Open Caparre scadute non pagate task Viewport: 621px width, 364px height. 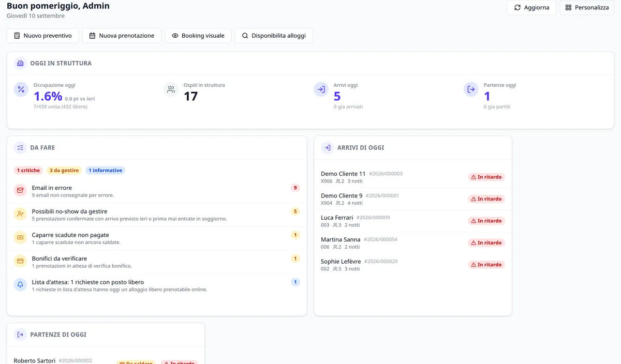pyautogui.click(x=157, y=238)
